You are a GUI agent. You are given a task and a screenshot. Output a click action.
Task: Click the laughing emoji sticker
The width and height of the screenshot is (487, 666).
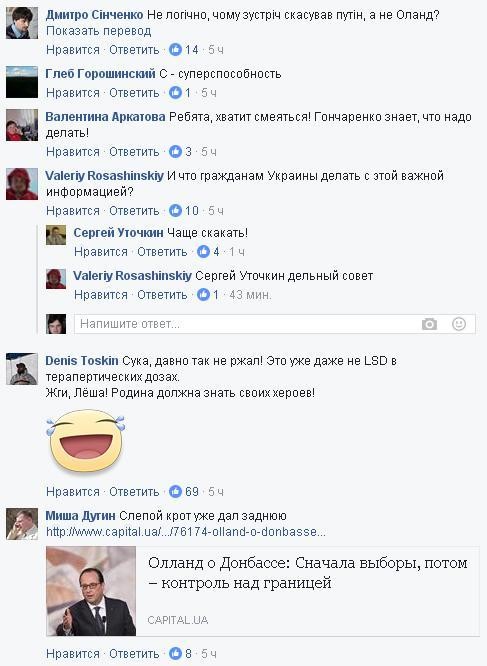coord(86,442)
